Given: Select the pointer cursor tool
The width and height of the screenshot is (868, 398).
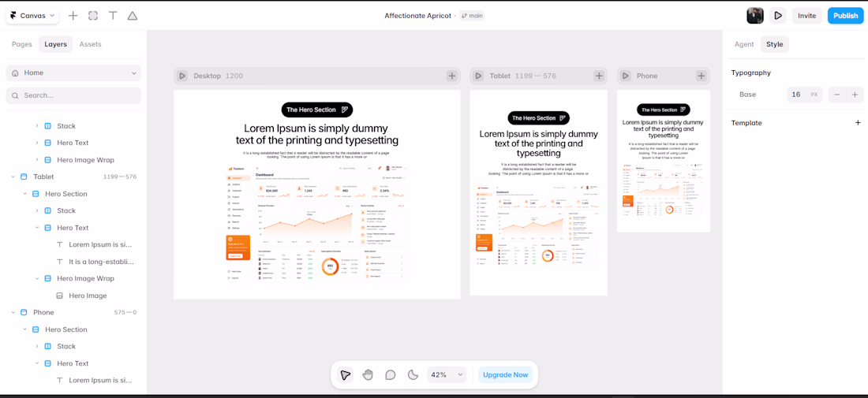Looking at the screenshot, I should 346,375.
